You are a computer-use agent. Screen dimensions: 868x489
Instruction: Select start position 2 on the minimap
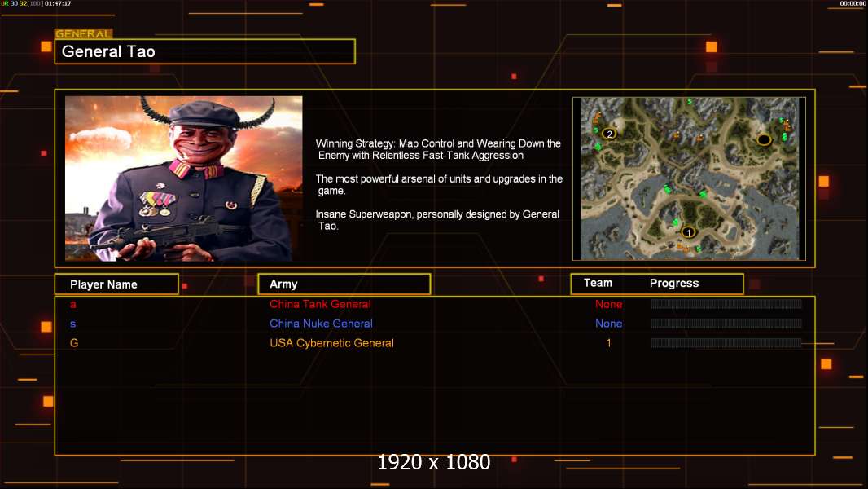click(609, 134)
